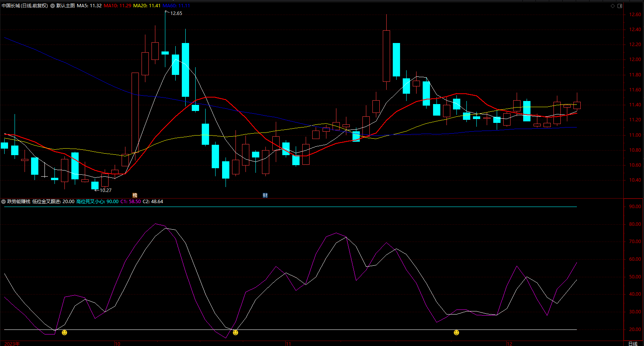
Task: Click the diamond icon at chart top right
Action: (x=613, y=6)
